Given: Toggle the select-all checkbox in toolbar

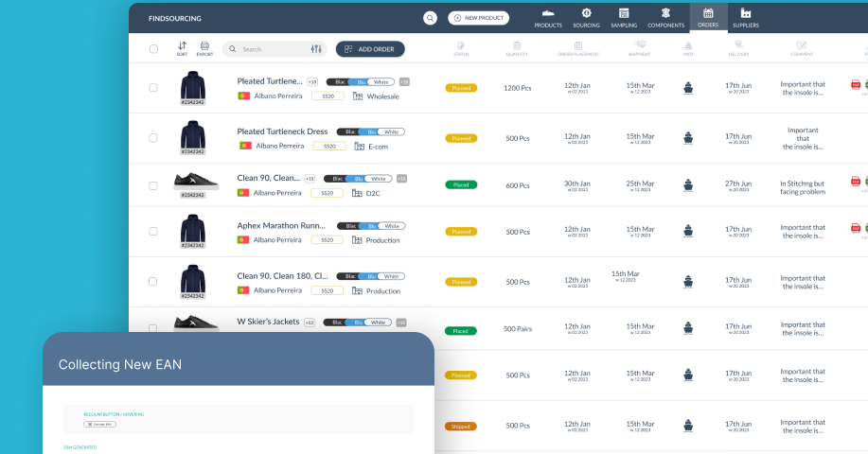Looking at the screenshot, I should click(153, 49).
